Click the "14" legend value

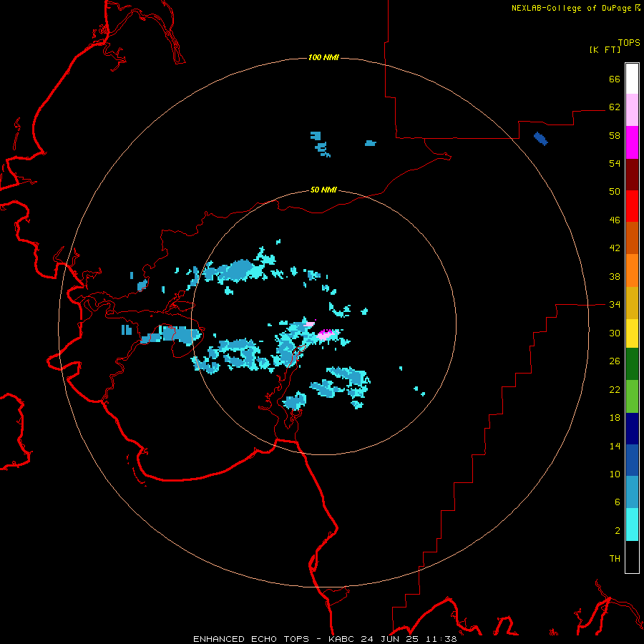[615, 446]
